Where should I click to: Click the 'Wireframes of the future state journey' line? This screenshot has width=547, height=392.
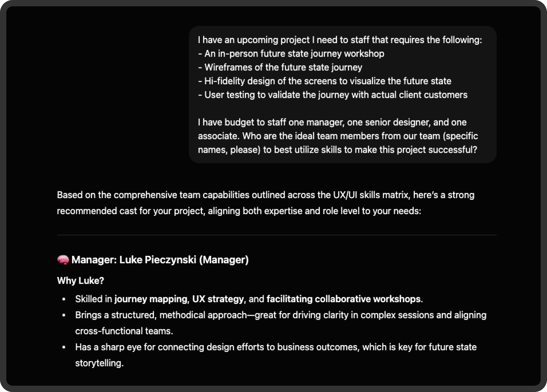pos(280,67)
